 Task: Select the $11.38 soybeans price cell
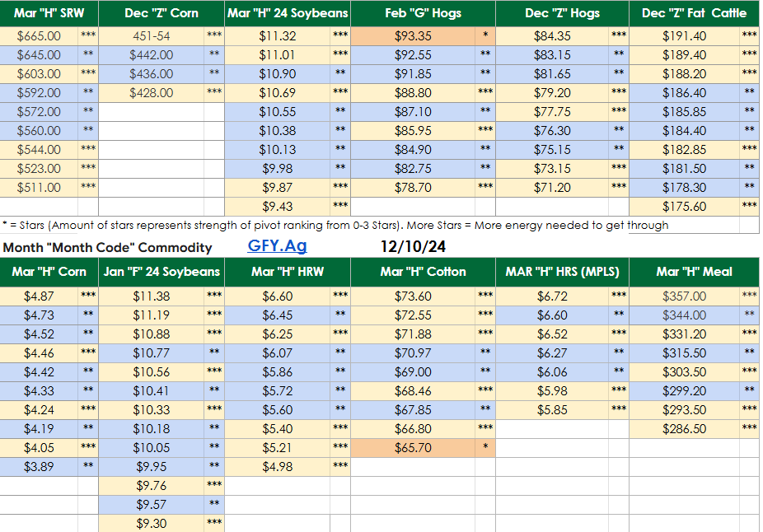click(x=151, y=296)
